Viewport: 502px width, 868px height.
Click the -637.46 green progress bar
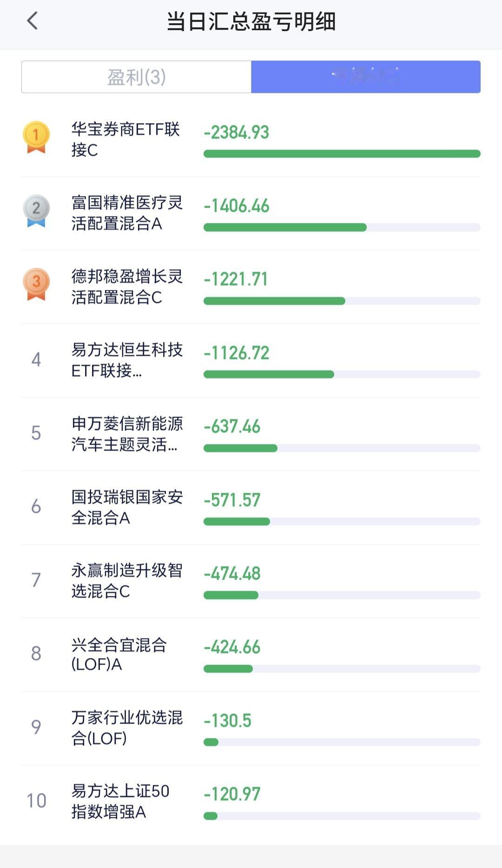(x=240, y=448)
